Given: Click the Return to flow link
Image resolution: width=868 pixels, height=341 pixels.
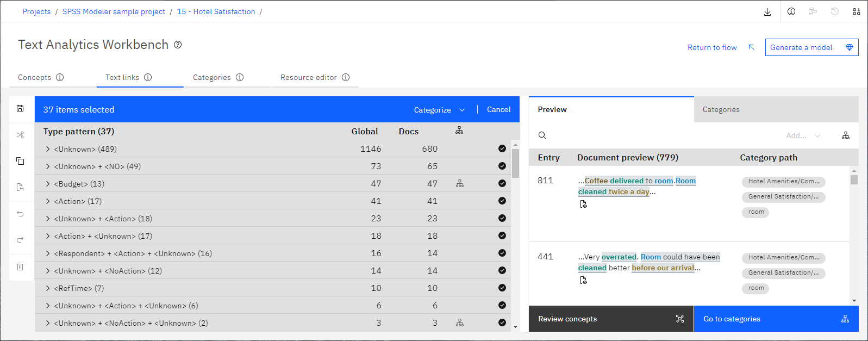Looking at the screenshot, I should (712, 47).
